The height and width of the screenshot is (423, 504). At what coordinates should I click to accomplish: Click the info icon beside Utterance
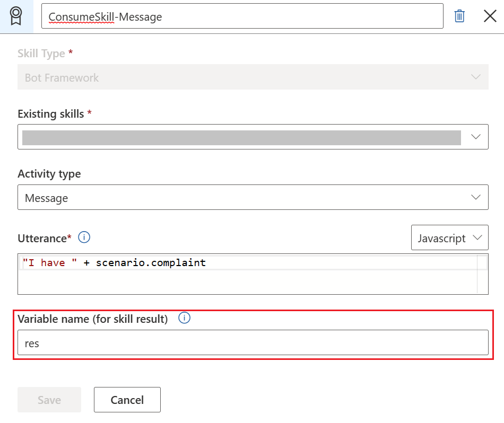pos(84,237)
